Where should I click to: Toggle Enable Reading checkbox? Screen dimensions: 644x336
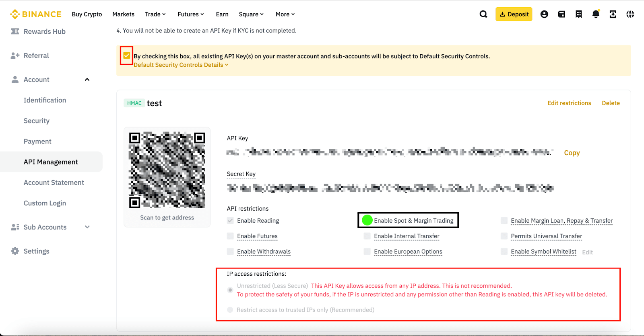(230, 221)
